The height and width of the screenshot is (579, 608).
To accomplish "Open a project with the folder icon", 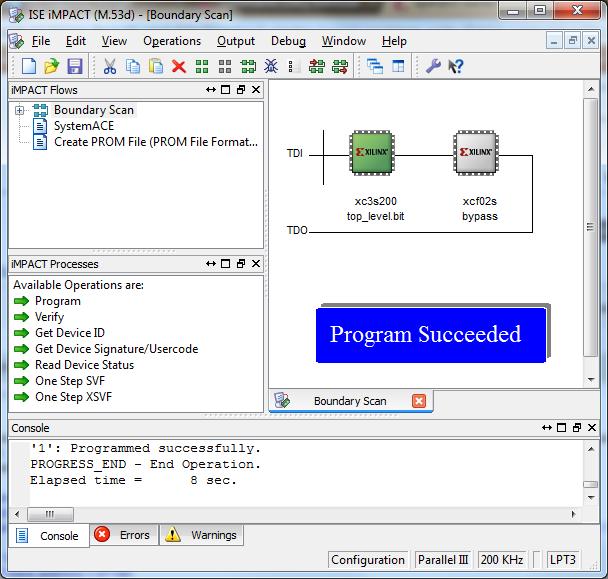I will 51,66.
